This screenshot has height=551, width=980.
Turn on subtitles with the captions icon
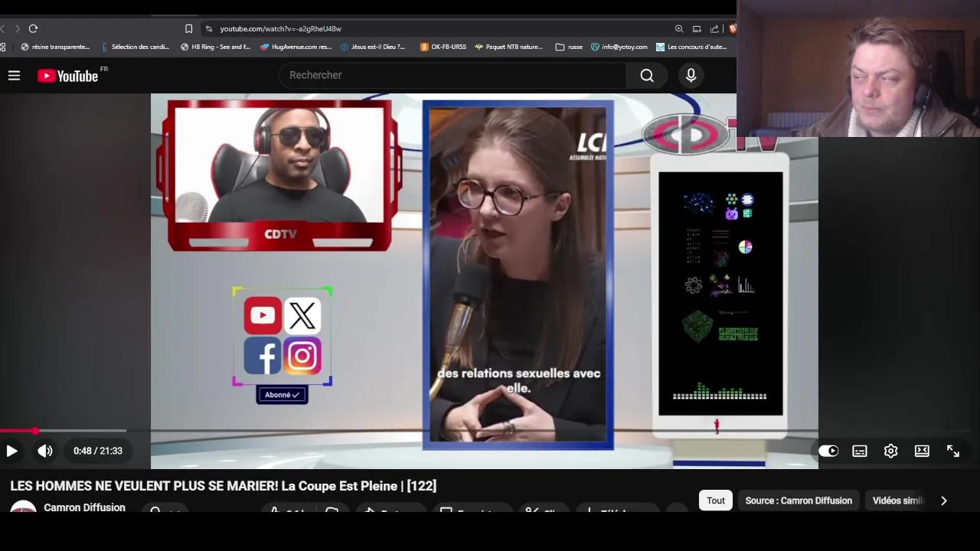pos(860,451)
